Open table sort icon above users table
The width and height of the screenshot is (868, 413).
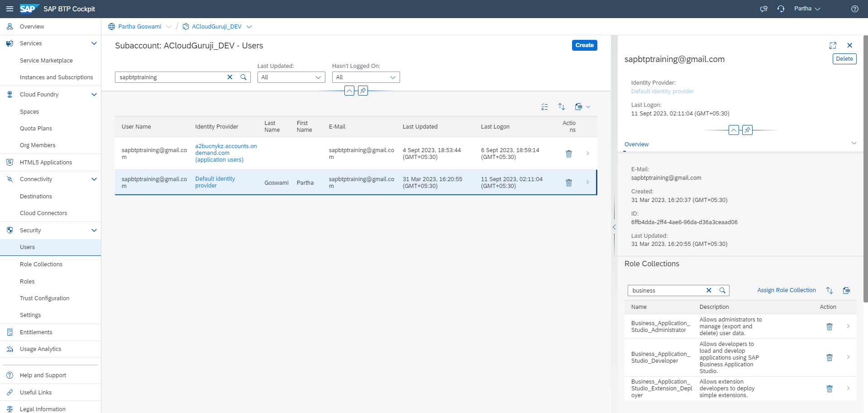coord(561,107)
